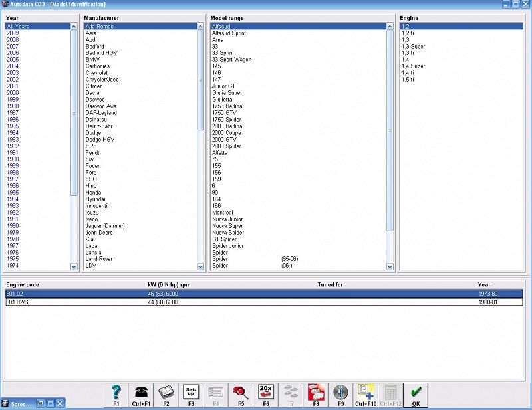Restore the Scree... window via its restore icon
Image resolution: width=532 pixels, height=410 pixels.
pyautogui.click(x=41, y=403)
